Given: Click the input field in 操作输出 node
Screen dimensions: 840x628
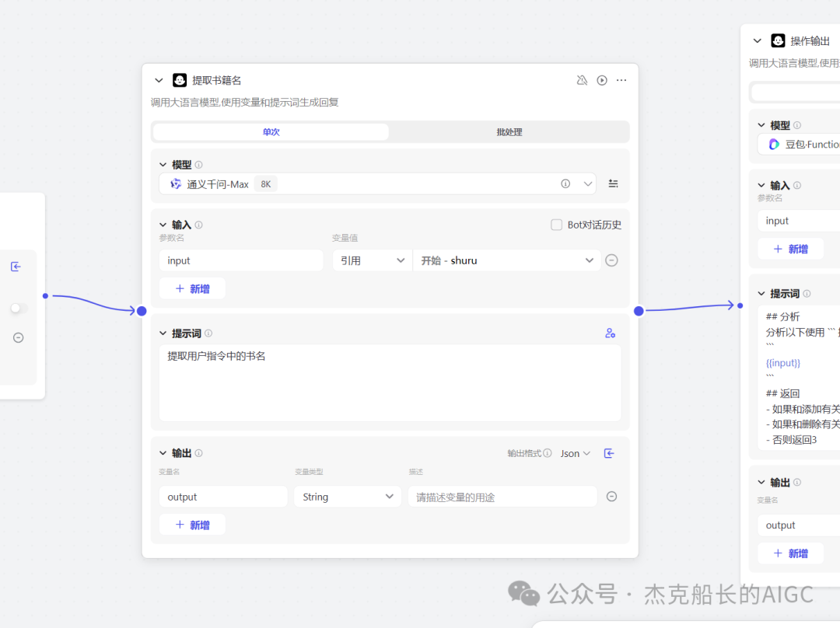Looking at the screenshot, I should click(x=799, y=221).
